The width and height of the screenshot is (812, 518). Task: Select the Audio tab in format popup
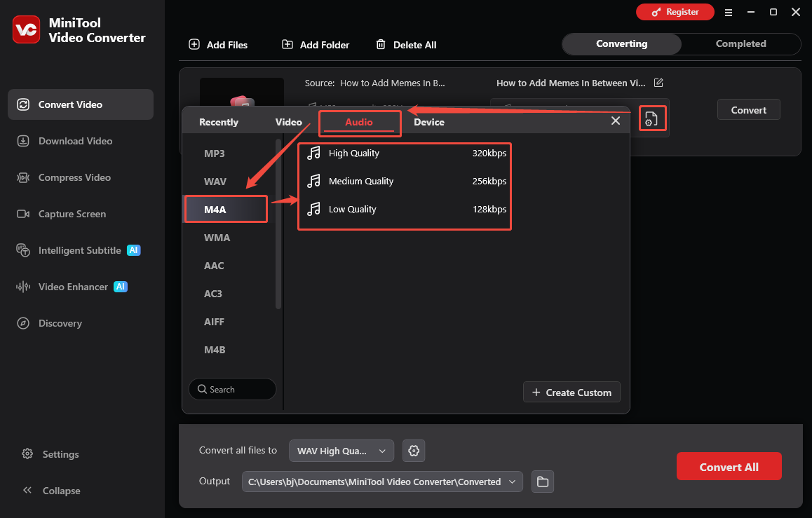click(x=360, y=123)
